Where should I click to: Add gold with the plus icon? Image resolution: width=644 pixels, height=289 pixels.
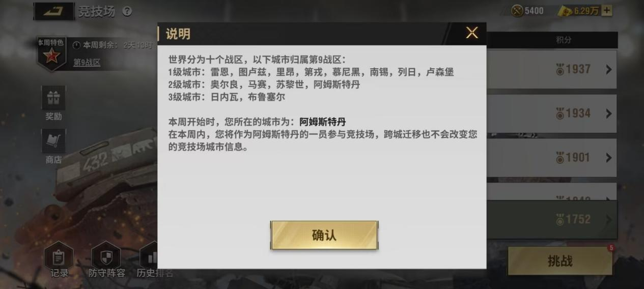coord(606,11)
